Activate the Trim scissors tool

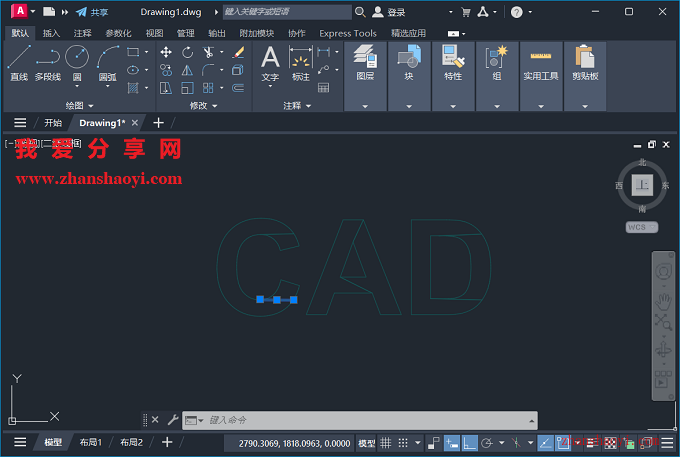[208, 52]
